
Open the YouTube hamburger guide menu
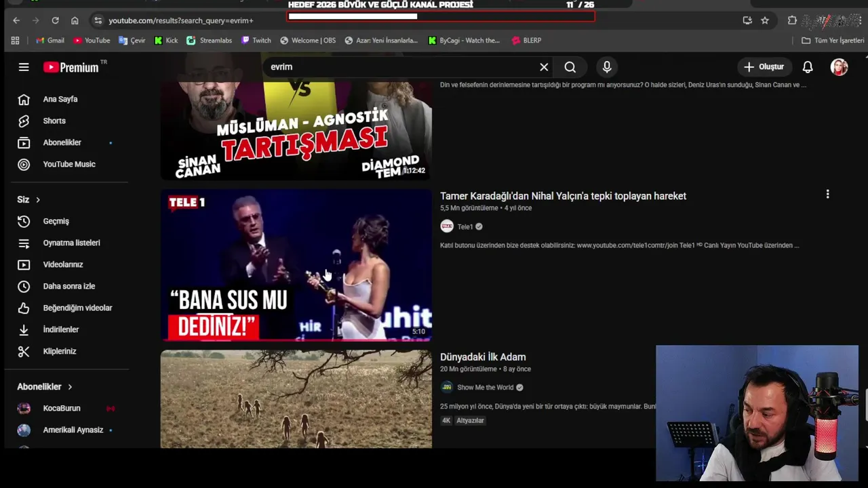pos(24,67)
